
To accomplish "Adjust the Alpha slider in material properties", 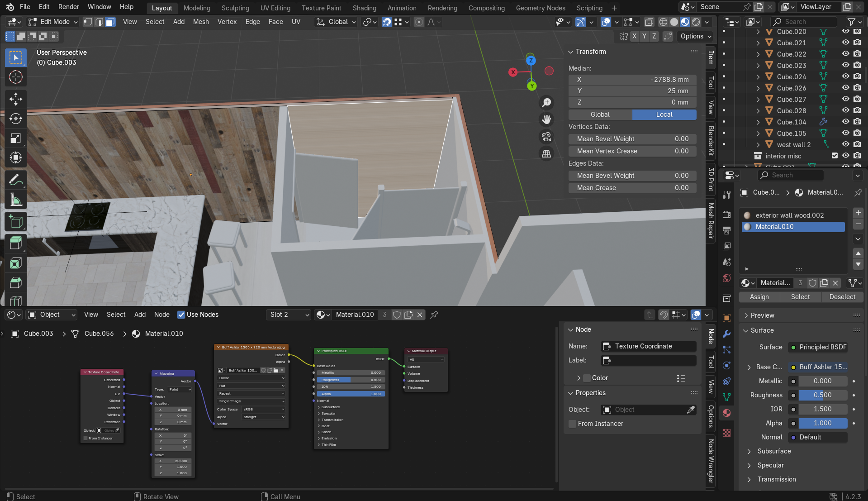I will (x=822, y=423).
